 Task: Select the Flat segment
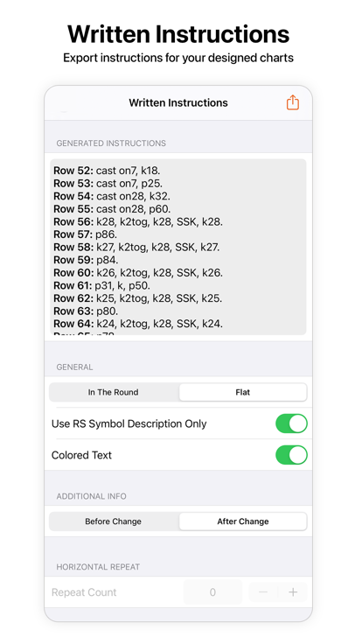point(242,392)
